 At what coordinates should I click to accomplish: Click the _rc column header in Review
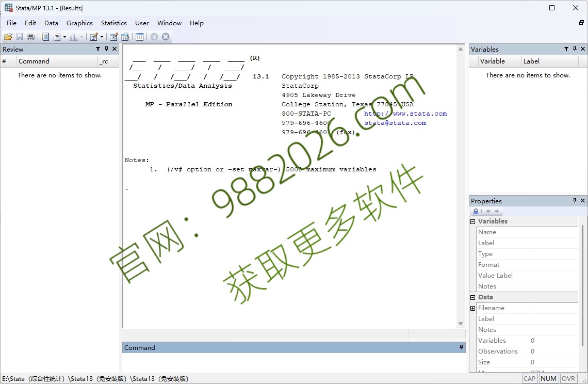pyautogui.click(x=108, y=61)
